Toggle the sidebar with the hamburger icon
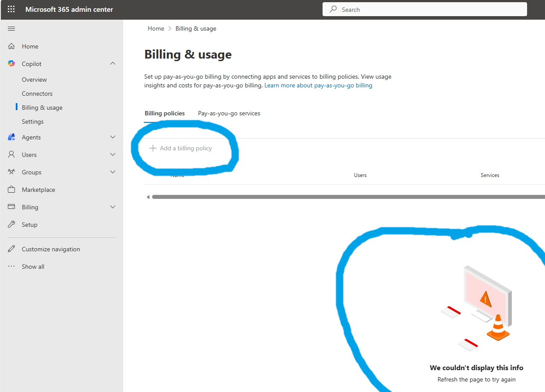 (x=11, y=28)
